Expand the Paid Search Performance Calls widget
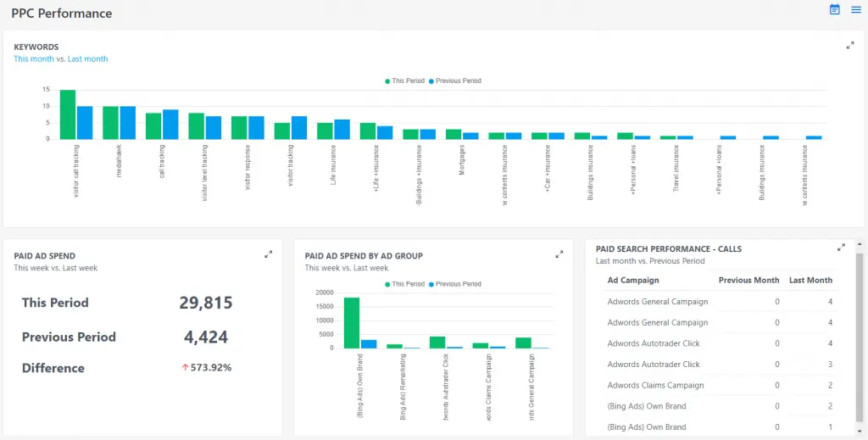The image size is (868, 440). (x=841, y=248)
